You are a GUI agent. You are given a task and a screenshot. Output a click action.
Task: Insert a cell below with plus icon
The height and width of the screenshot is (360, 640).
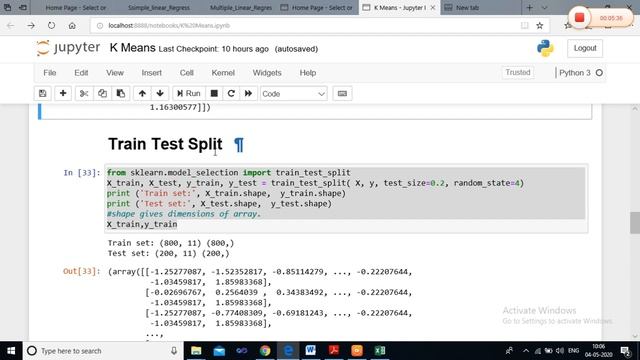[x=63, y=93]
